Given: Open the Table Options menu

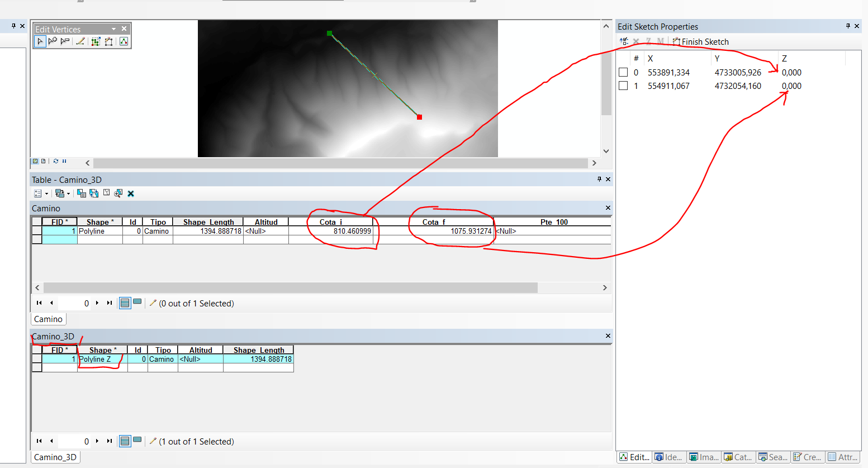Looking at the screenshot, I should point(41,193).
